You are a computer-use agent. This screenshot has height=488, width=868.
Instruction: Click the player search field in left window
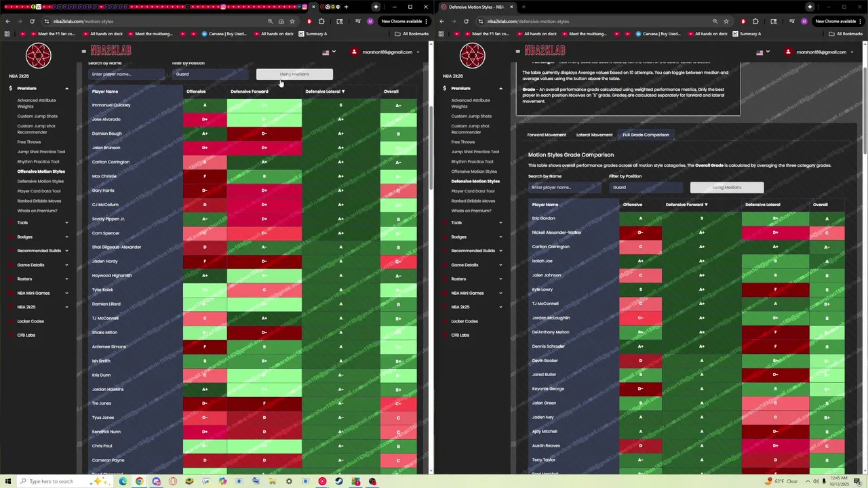pyautogui.click(x=126, y=75)
